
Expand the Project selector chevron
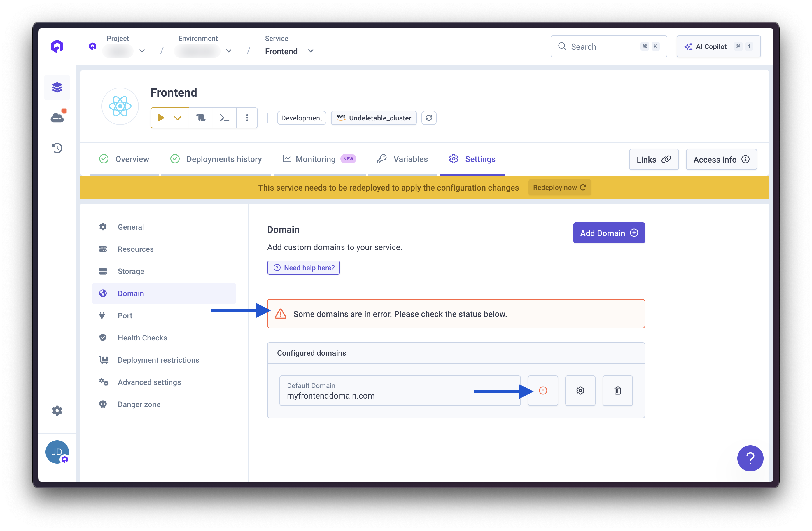[x=142, y=51]
